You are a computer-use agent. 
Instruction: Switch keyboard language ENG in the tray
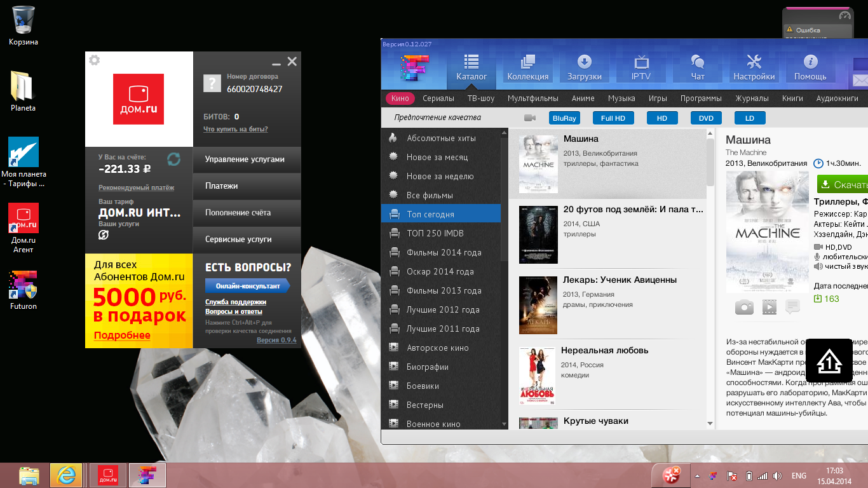coord(799,476)
